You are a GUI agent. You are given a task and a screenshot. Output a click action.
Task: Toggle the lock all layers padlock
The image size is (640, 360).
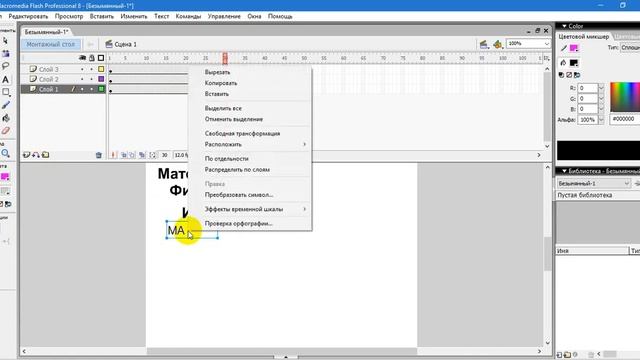(x=92, y=58)
